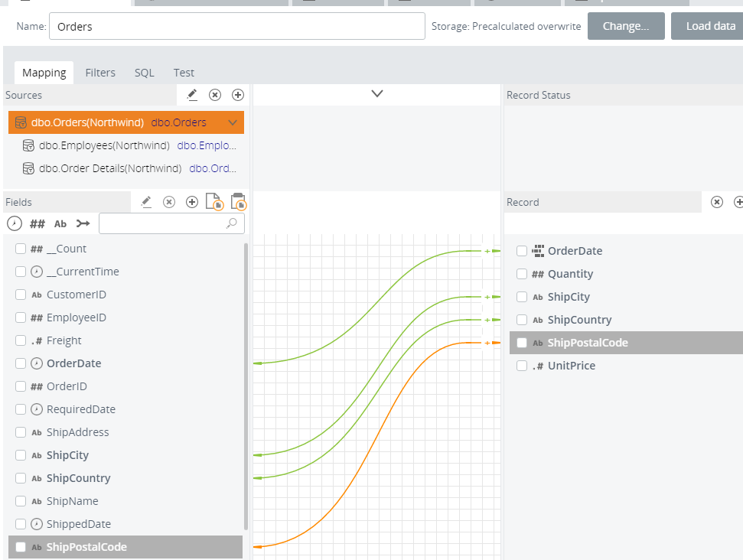Tick the Quantity record checkbox
This screenshot has width=743, height=560.
(522, 274)
